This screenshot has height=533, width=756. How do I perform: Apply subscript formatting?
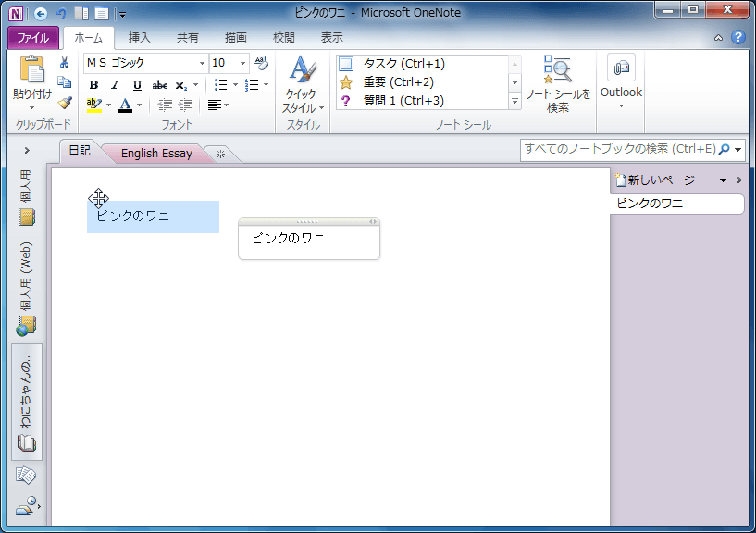(180, 85)
